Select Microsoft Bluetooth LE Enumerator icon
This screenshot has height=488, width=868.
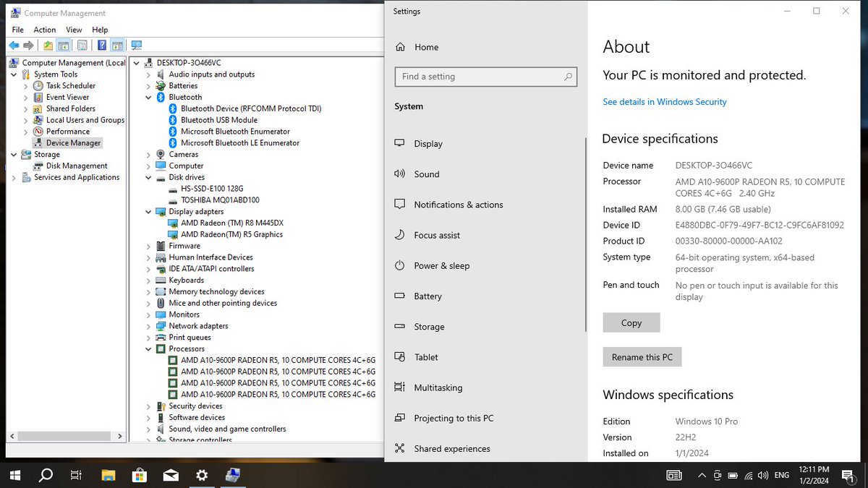pyautogui.click(x=173, y=143)
